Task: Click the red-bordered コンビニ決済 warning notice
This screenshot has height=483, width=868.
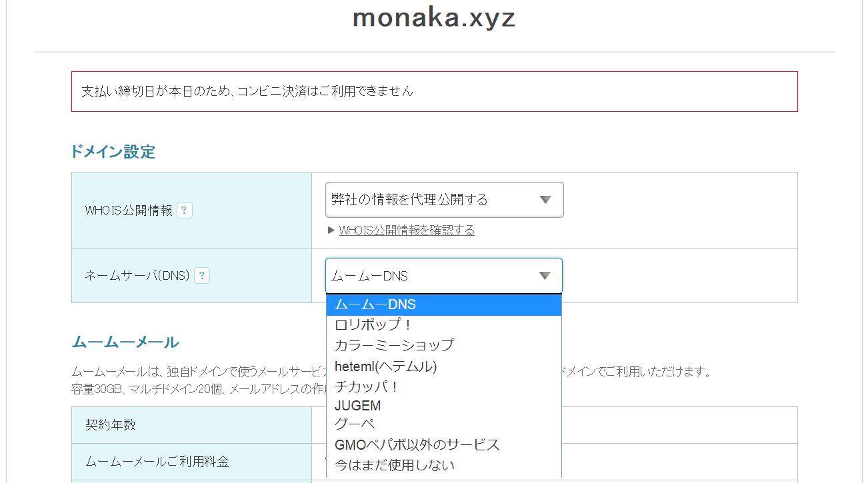Action: (435, 91)
